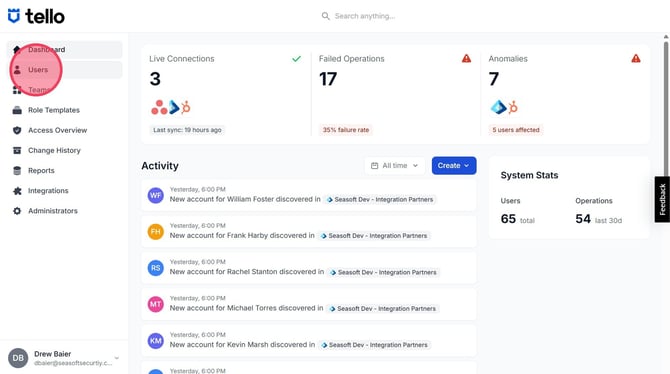
Task: Click the FH avatar for Frank Harby
Action: point(156,232)
